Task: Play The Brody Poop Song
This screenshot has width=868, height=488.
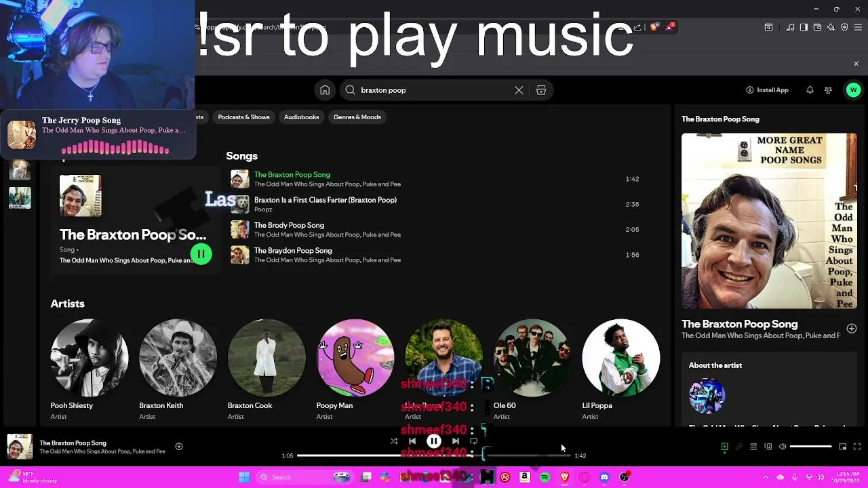Action: tap(239, 229)
